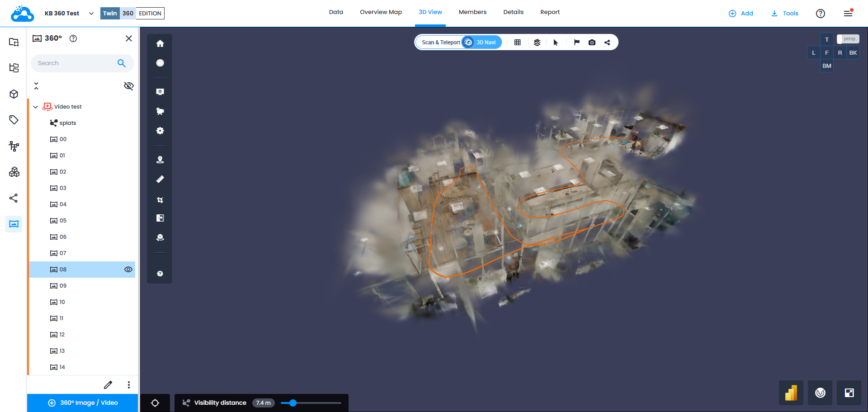
Task: Open the Members tab
Action: (472, 12)
